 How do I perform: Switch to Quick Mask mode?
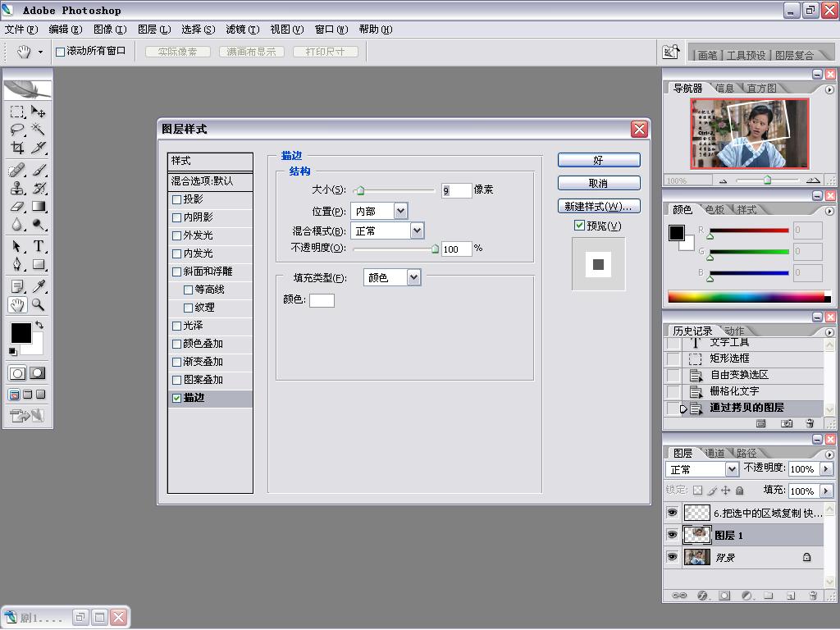click(x=38, y=373)
